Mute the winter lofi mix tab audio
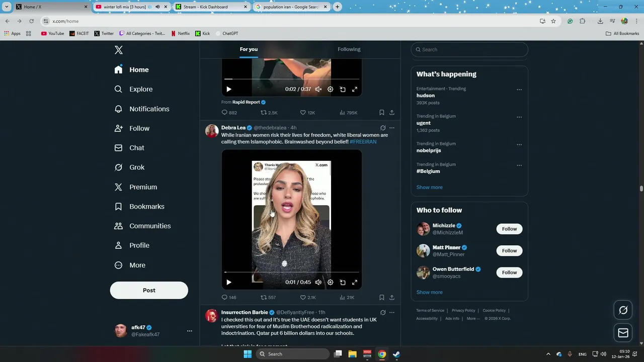The image size is (644, 362). (x=157, y=7)
